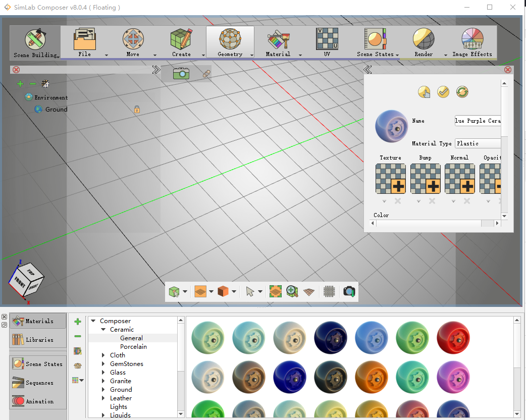
Task: Click the green minus in the scene browser
Action: click(32, 84)
